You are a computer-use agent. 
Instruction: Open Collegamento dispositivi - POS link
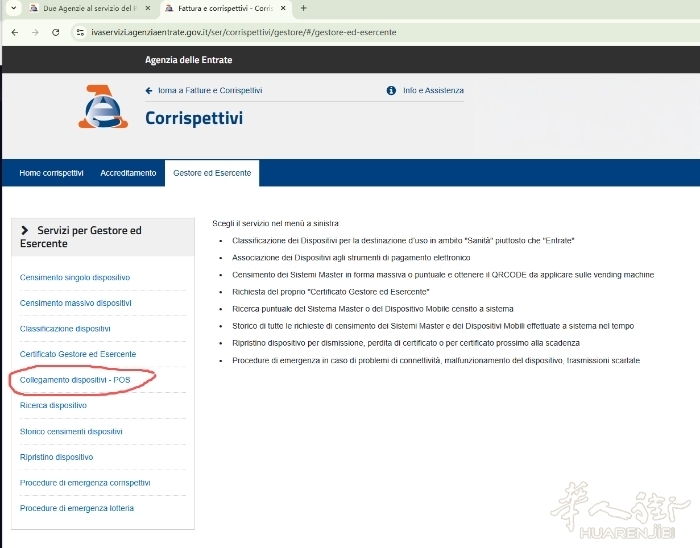point(76,380)
